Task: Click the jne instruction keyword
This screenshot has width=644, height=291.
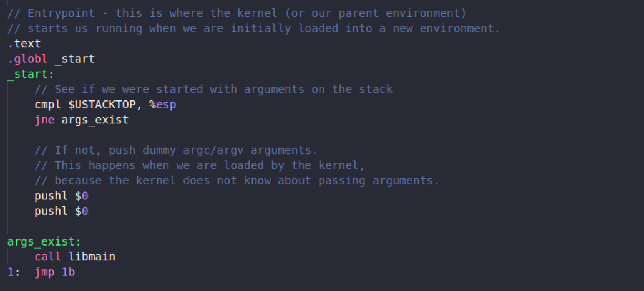Action: pyautogui.click(x=44, y=120)
